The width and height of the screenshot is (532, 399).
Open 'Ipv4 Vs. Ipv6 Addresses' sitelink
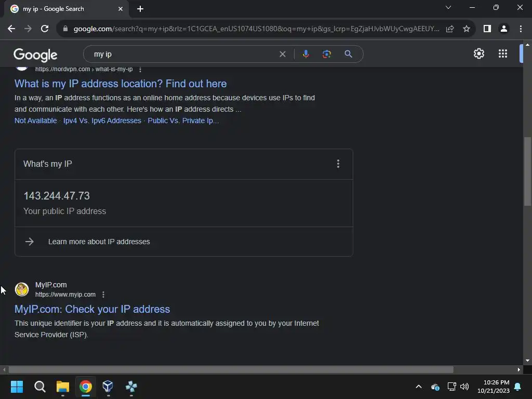tap(102, 121)
